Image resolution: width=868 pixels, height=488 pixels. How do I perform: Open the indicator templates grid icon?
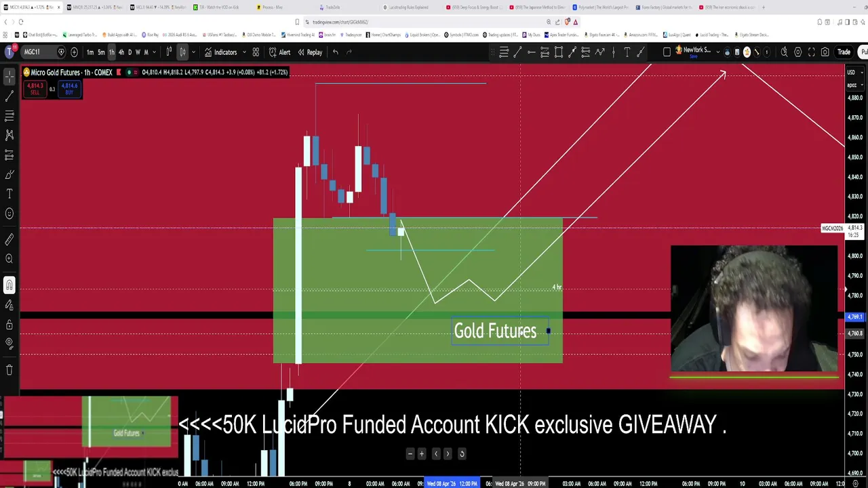pyautogui.click(x=256, y=52)
